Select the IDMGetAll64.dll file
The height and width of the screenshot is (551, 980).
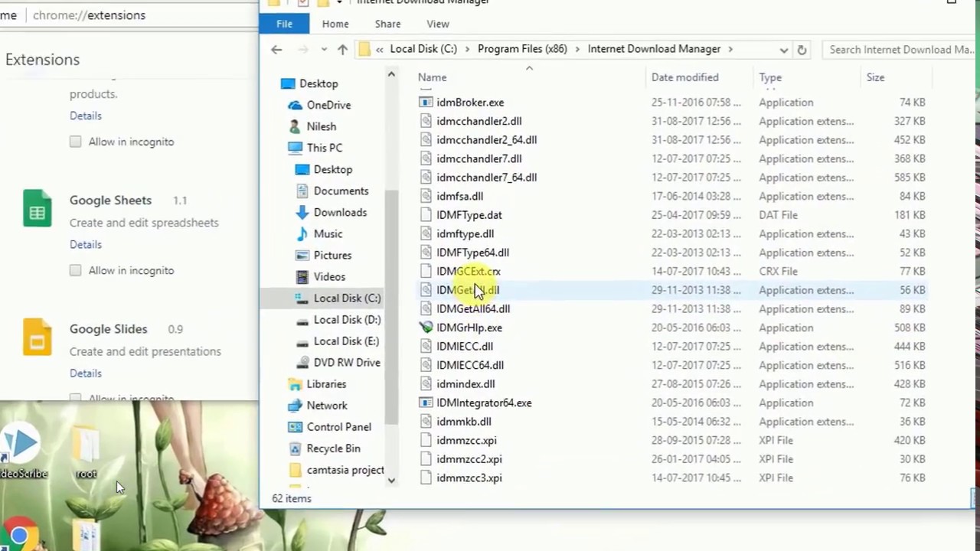tap(473, 309)
